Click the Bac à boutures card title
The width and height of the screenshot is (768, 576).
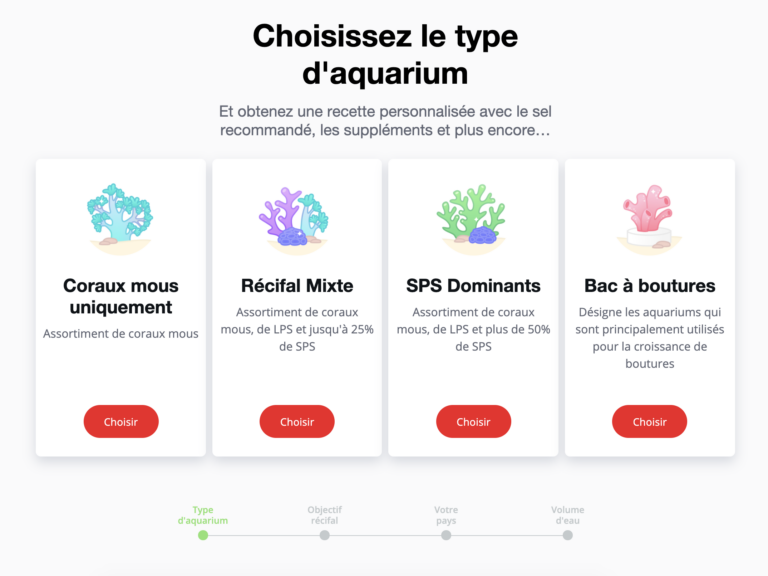(x=650, y=286)
